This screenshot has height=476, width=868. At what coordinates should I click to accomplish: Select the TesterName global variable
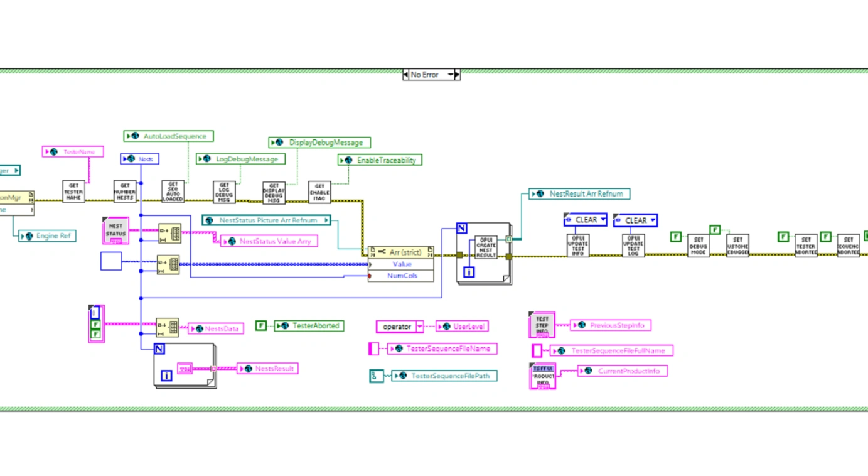pyautogui.click(x=73, y=152)
